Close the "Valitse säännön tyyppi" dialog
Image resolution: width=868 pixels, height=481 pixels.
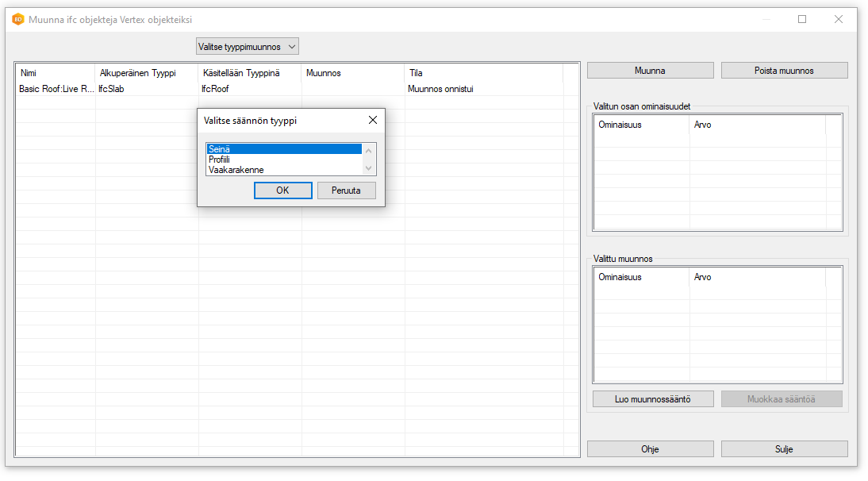pos(373,121)
